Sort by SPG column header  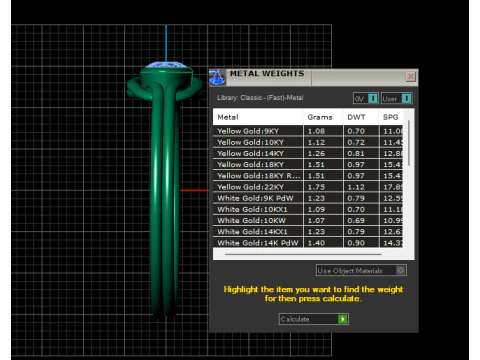pos(391,117)
